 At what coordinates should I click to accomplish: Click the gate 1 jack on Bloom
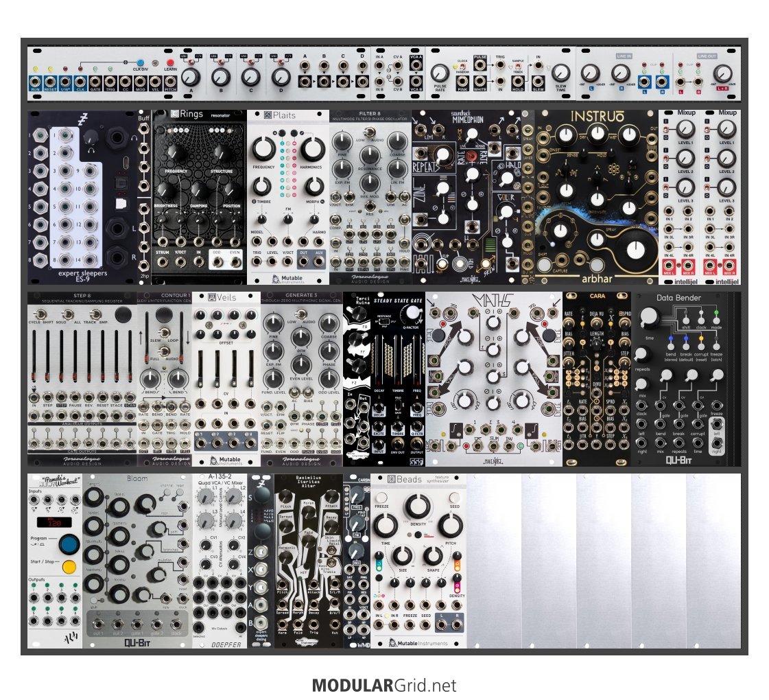(x=137, y=624)
